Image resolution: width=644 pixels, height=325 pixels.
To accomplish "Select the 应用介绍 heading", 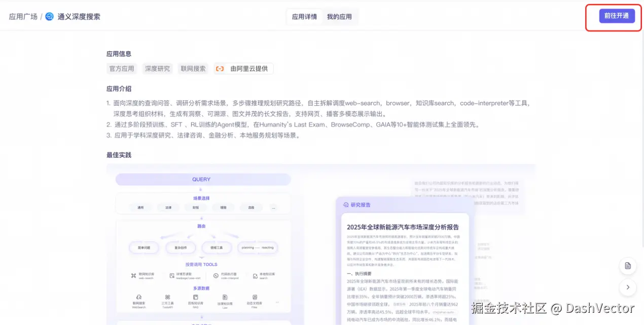I will 119,89.
